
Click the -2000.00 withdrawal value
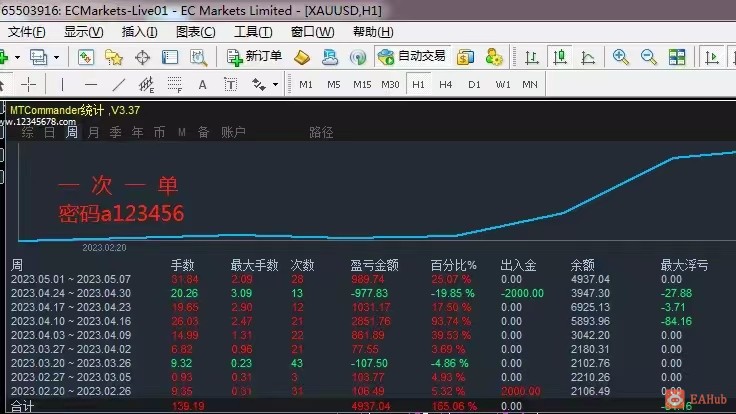click(x=522, y=293)
